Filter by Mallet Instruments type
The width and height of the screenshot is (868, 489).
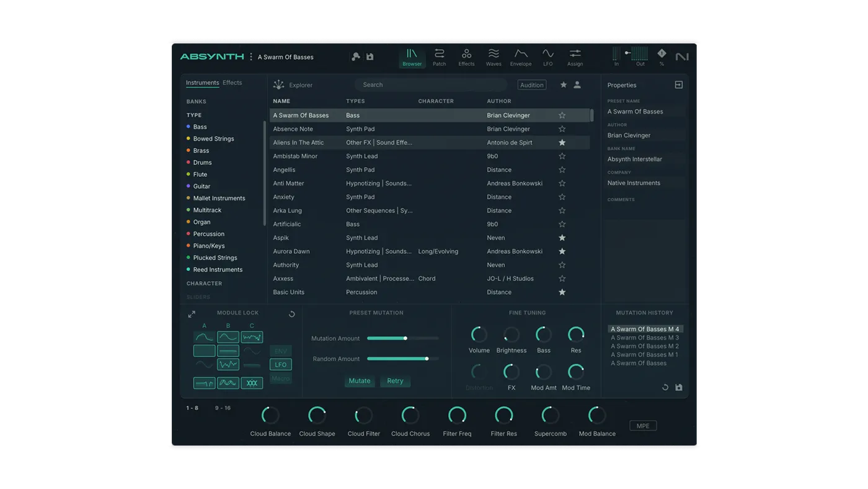tap(219, 198)
